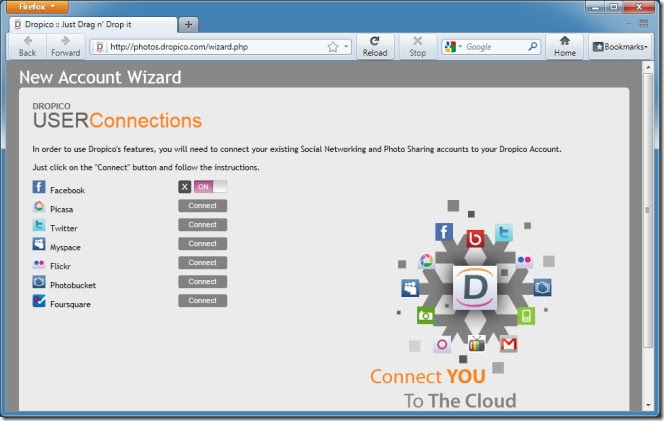Viewport: 664px width, 421px height.
Task: Click the Facebook label text
Action: (67, 191)
